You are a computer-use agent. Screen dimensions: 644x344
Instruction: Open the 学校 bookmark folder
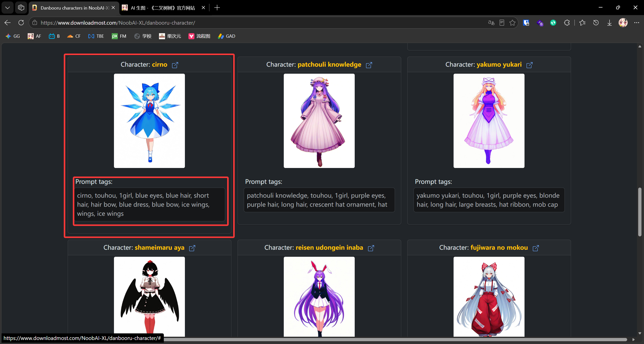point(143,36)
